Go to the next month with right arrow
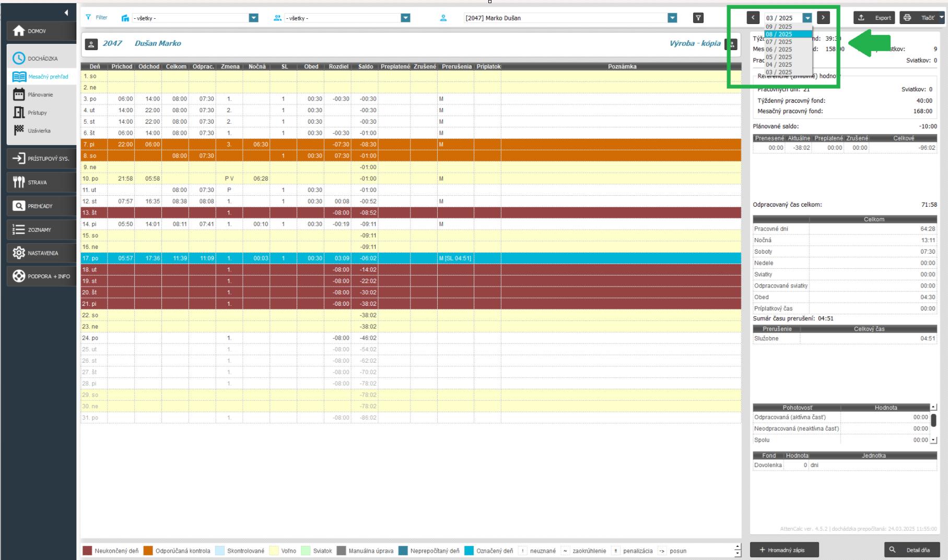948x560 pixels. pos(823,18)
